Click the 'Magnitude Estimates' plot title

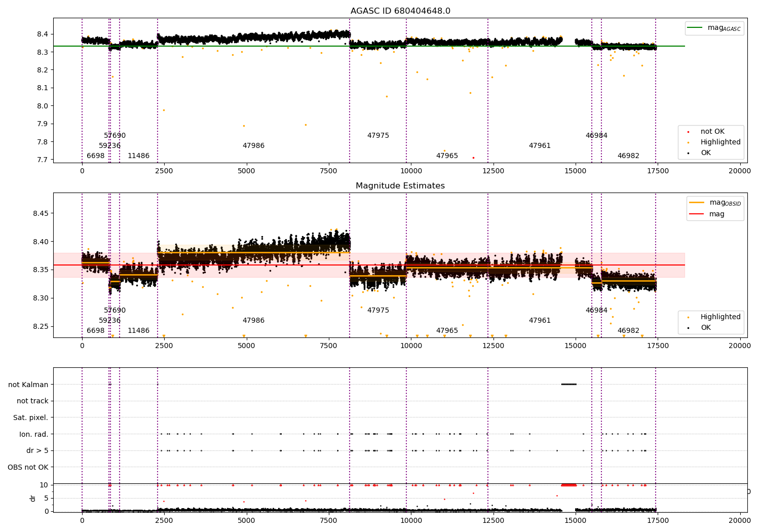tap(400, 186)
